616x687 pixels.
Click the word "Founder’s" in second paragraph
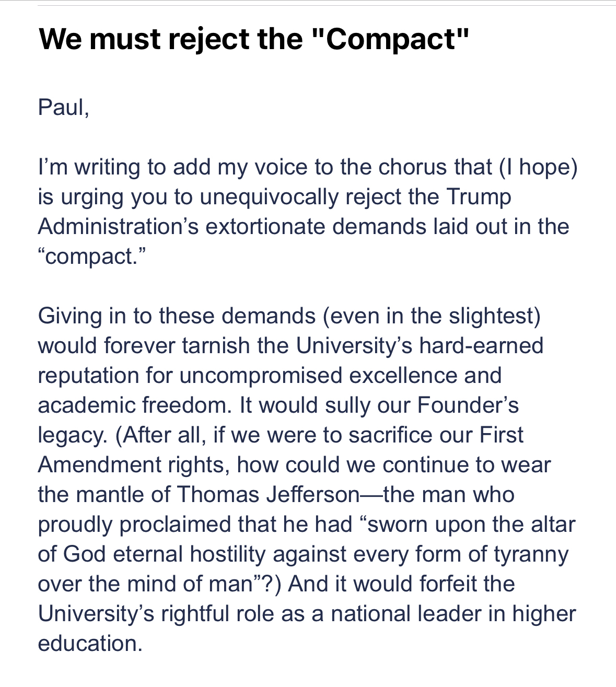pyautogui.click(x=468, y=405)
